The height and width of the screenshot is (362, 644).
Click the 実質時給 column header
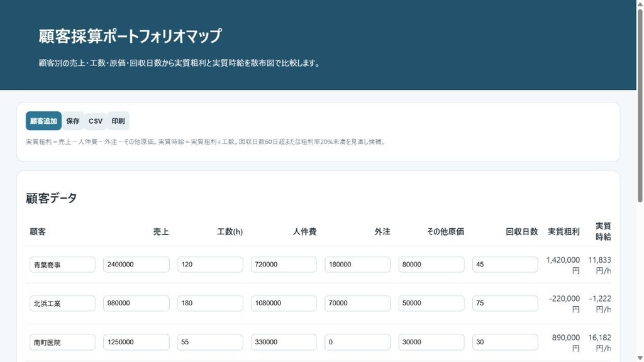point(603,231)
